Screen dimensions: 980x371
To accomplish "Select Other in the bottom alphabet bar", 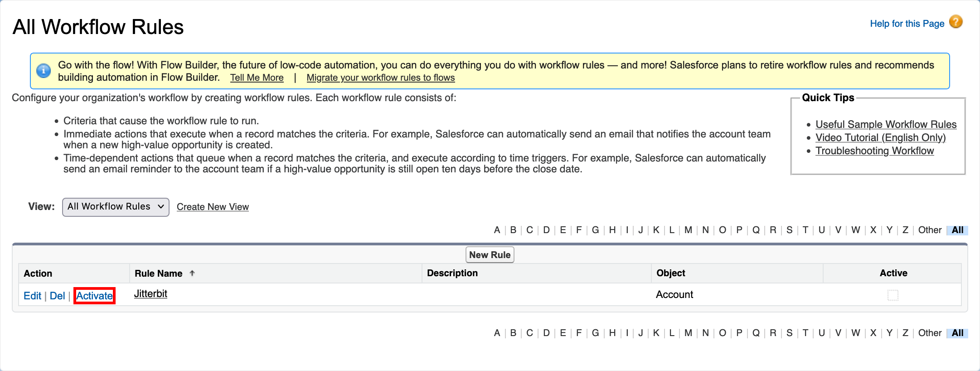I will point(930,333).
